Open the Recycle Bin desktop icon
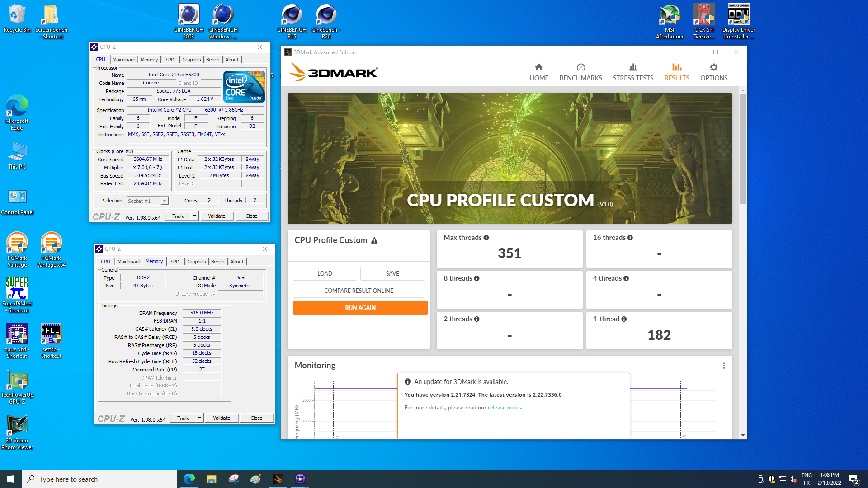The height and width of the screenshot is (488, 868). click(x=17, y=19)
